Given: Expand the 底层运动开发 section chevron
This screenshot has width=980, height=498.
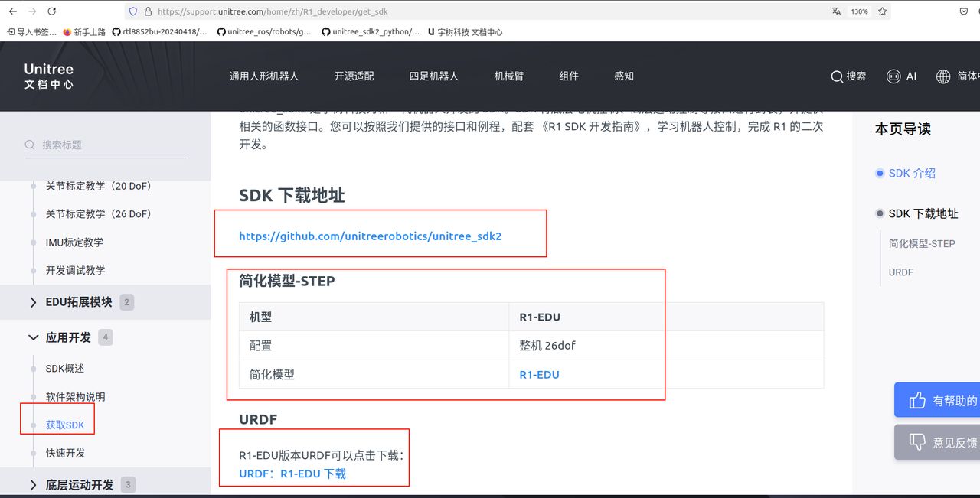Looking at the screenshot, I should [x=33, y=485].
